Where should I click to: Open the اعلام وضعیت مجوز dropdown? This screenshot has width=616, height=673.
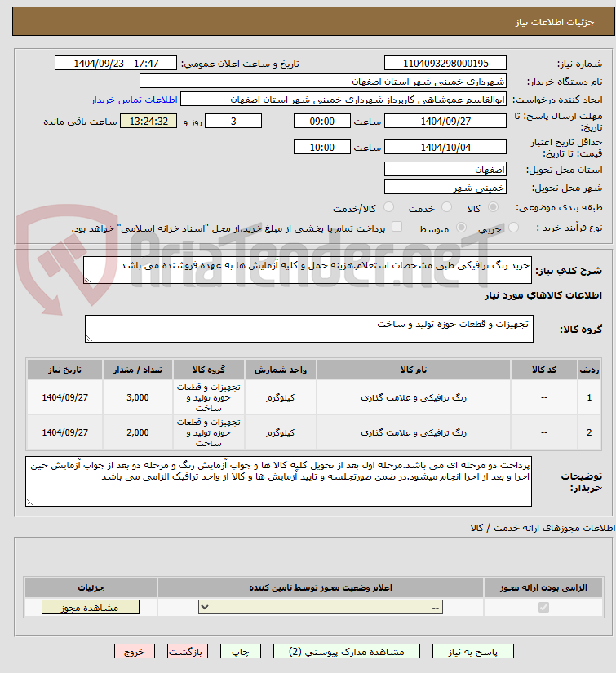coord(321,607)
